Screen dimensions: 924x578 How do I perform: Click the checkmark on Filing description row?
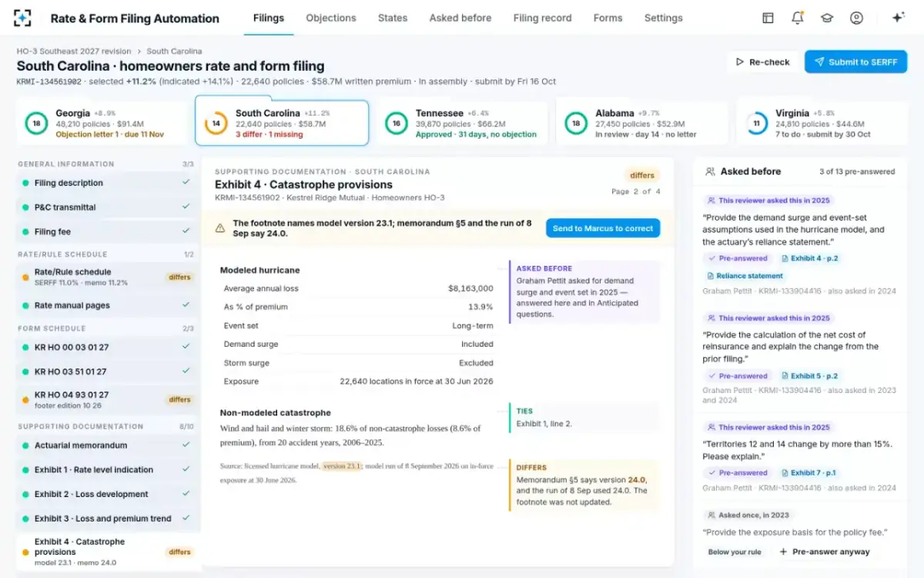[x=186, y=183]
